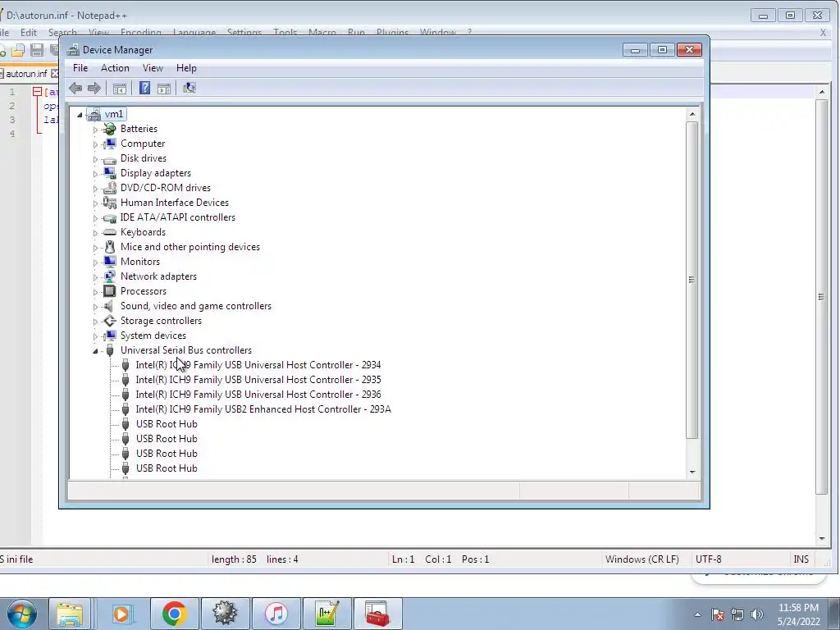Click the Network adapters label
Viewport: 840px width, 630px height.
(158, 276)
